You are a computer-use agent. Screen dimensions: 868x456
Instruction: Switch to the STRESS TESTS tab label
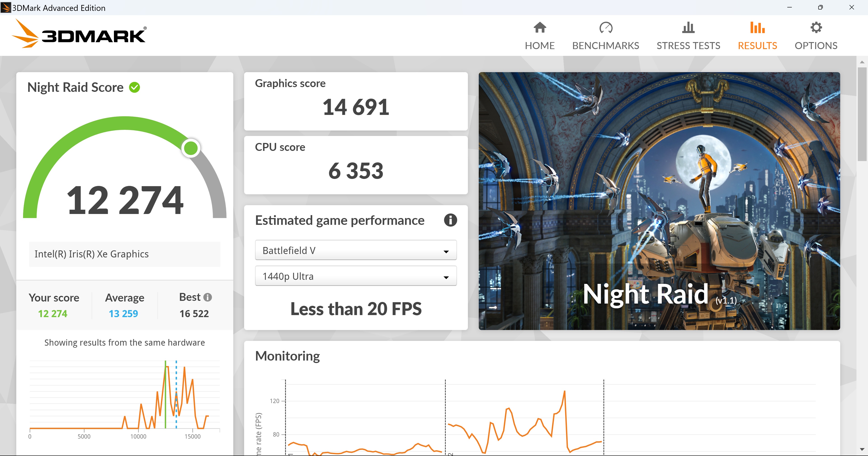688,45
